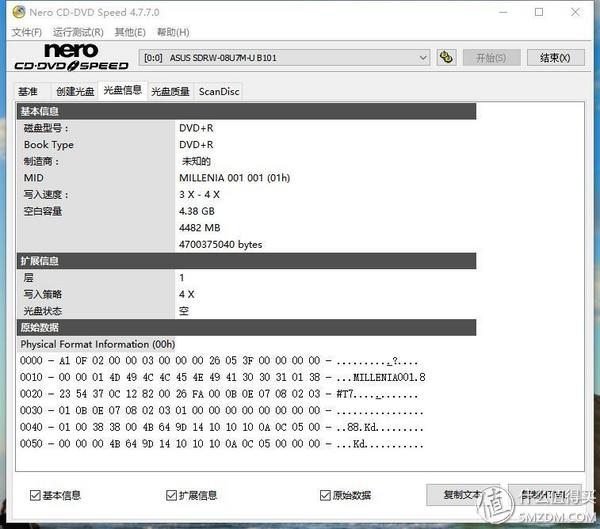The width and height of the screenshot is (600, 529).
Task: Click the 开始(S) button
Action: pyautogui.click(x=491, y=58)
